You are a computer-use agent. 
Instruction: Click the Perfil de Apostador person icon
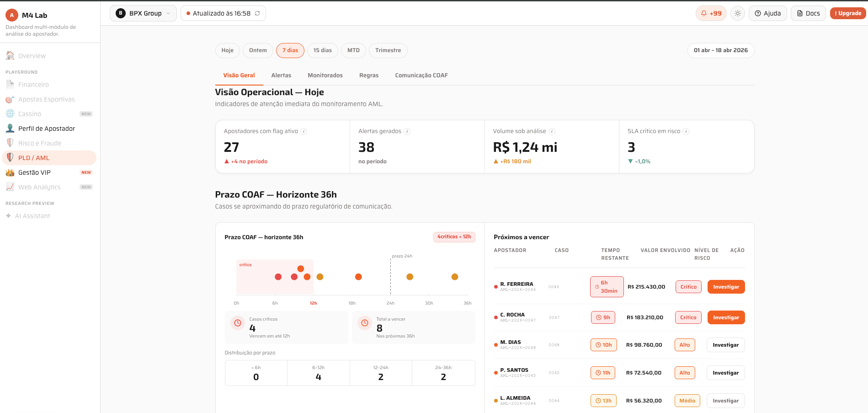click(10, 128)
